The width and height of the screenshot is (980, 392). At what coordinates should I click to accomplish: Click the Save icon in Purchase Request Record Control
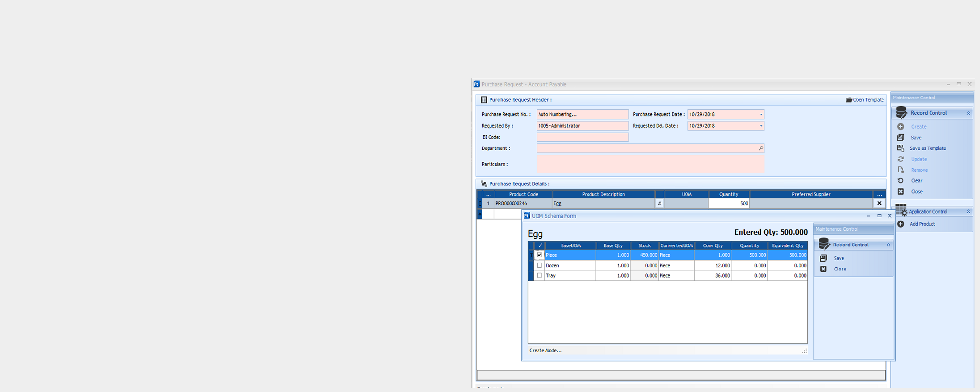point(901,138)
